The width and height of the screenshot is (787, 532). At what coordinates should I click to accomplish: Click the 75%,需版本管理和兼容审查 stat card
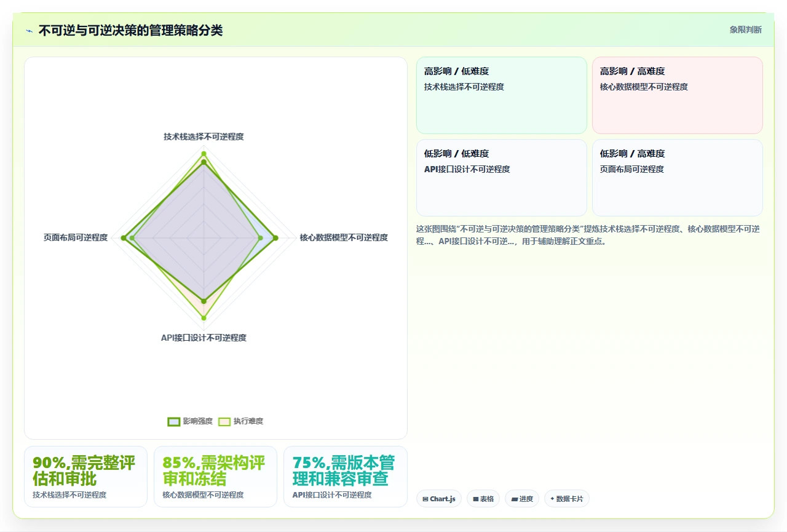click(345, 477)
